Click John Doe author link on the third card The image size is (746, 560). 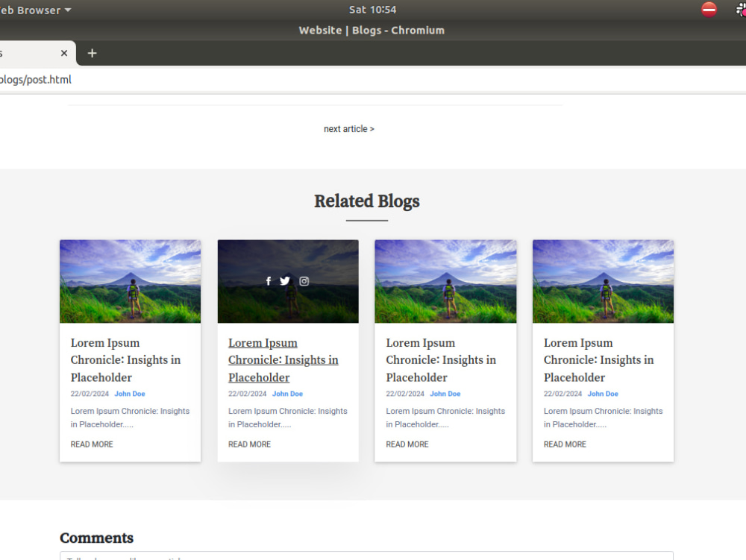[x=445, y=394]
